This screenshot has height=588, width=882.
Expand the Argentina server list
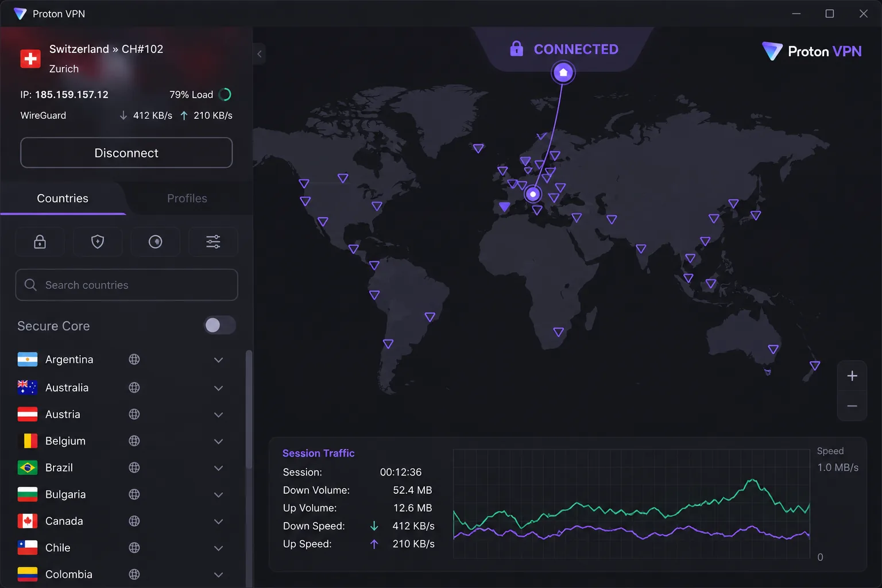[x=218, y=360]
